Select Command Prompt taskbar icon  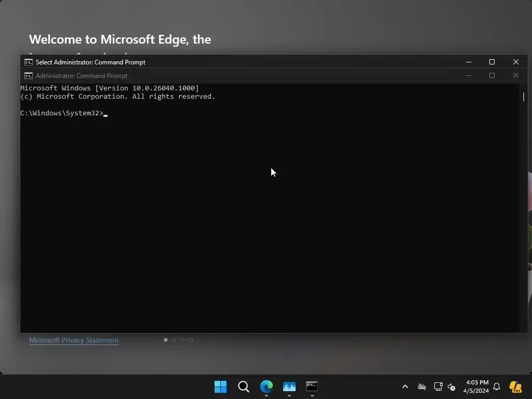tap(312, 387)
